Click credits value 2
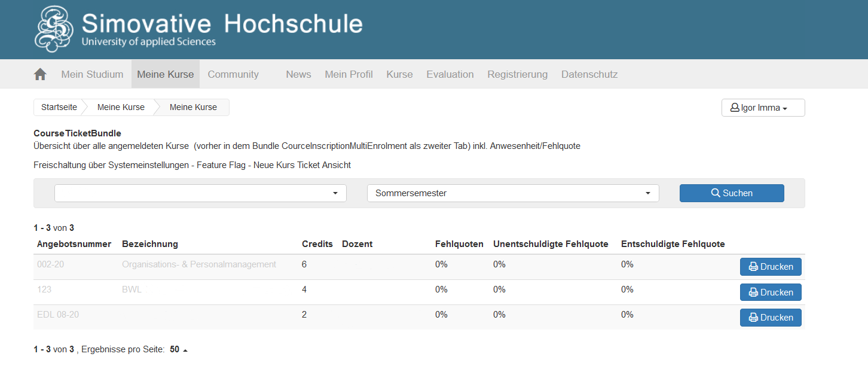The width and height of the screenshot is (868, 381). click(x=304, y=315)
